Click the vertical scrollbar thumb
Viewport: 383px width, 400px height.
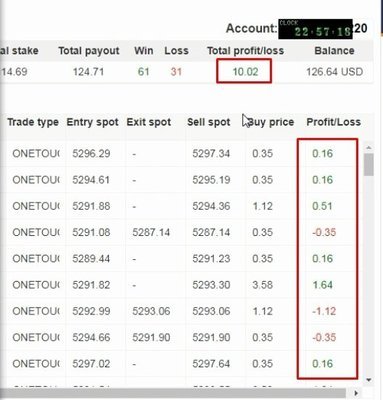pyautogui.click(x=368, y=165)
